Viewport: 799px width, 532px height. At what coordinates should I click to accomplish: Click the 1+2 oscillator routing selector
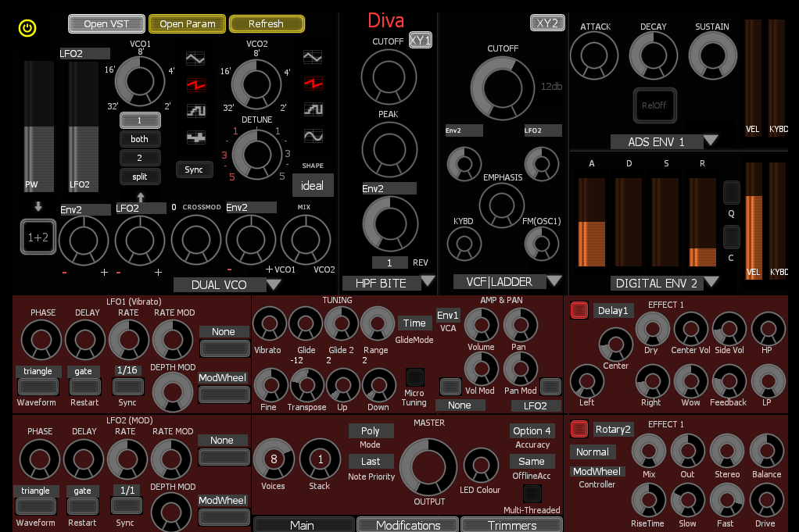(x=37, y=236)
